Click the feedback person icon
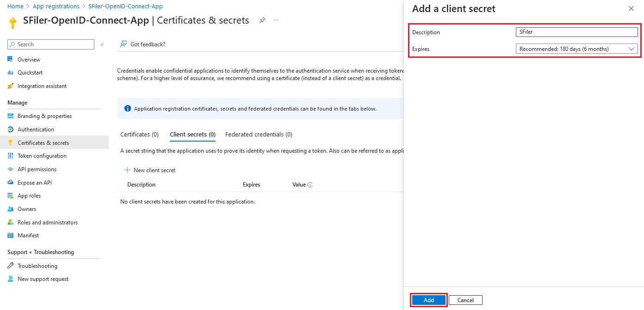This screenshot has height=310, width=644. 124,44
